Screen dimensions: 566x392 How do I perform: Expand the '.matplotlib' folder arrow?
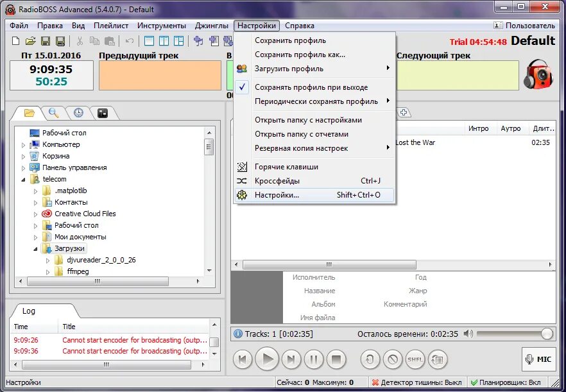click(35, 191)
